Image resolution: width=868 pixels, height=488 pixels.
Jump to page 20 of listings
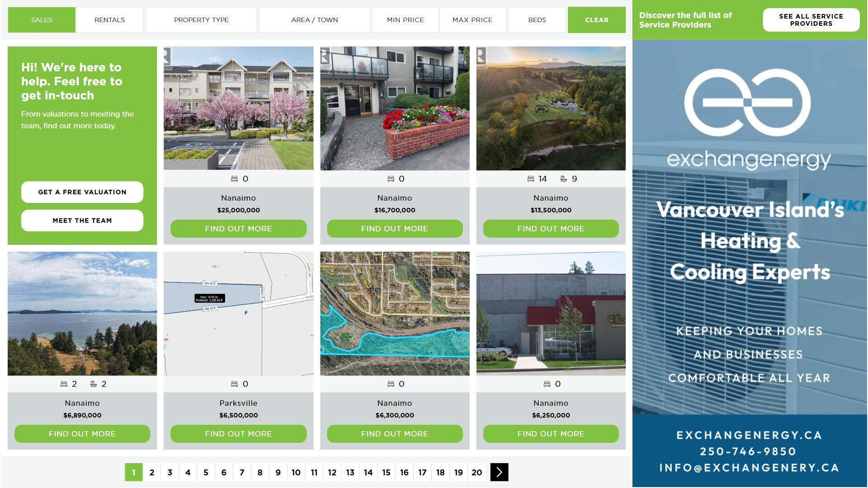coord(476,472)
